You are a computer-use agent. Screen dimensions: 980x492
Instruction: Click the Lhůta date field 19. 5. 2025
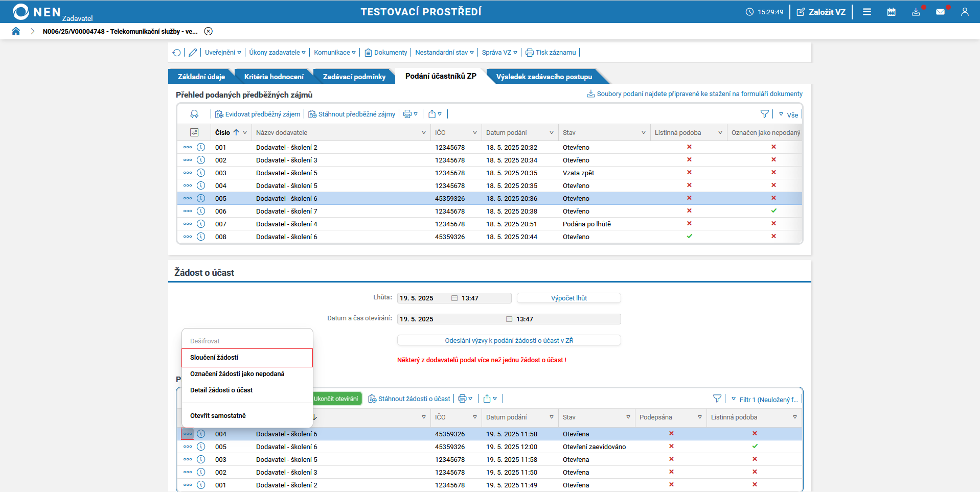pos(423,298)
